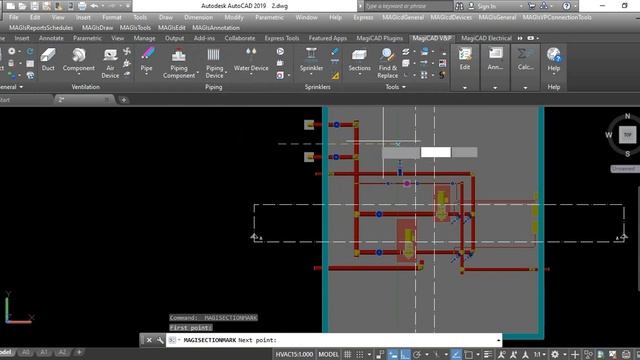Click the Plot printer icon in quick access toolbar

[x=82, y=6]
